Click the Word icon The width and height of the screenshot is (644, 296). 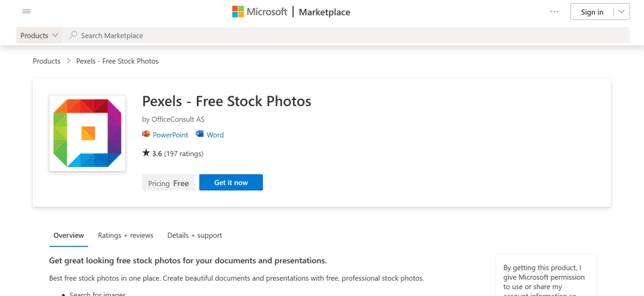click(200, 134)
